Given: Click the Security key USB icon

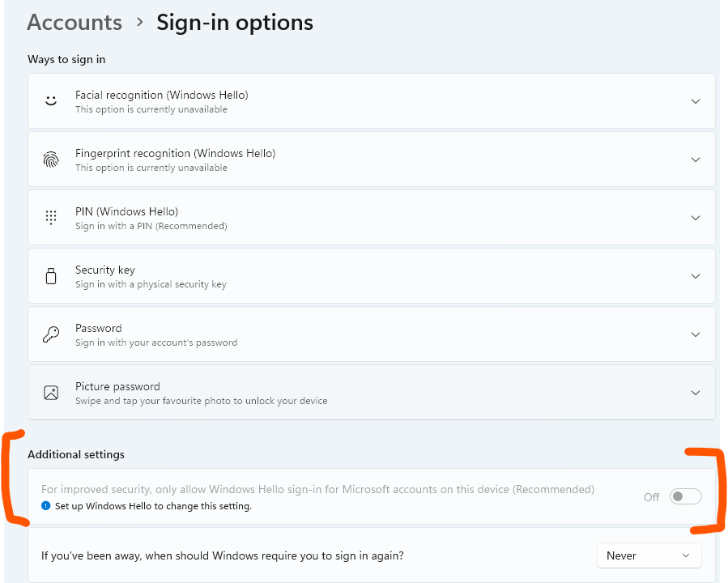Looking at the screenshot, I should pyautogui.click(x=51, y=276).
